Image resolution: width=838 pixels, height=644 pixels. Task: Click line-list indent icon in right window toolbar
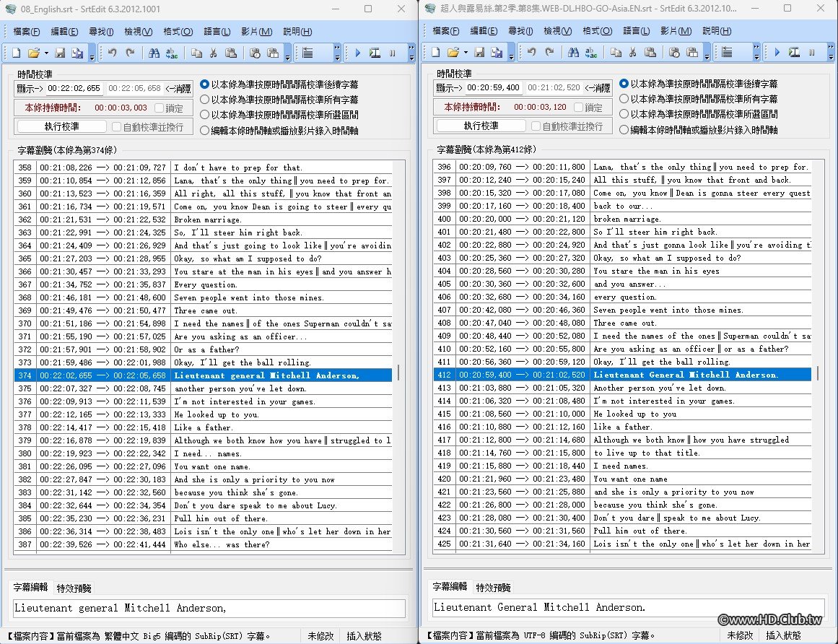point(727,53)
